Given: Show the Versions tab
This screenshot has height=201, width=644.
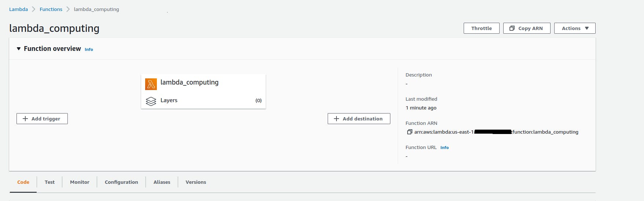Looking at the screenshot, I should click(196, 182).
